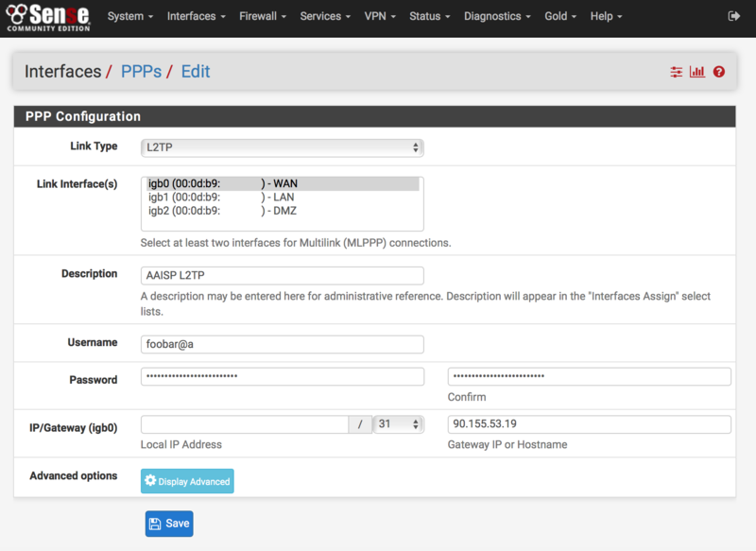The width and height of the screenshot is (756, 551).
Task: Open the Link Type dropdown
Action: point(282,147)
